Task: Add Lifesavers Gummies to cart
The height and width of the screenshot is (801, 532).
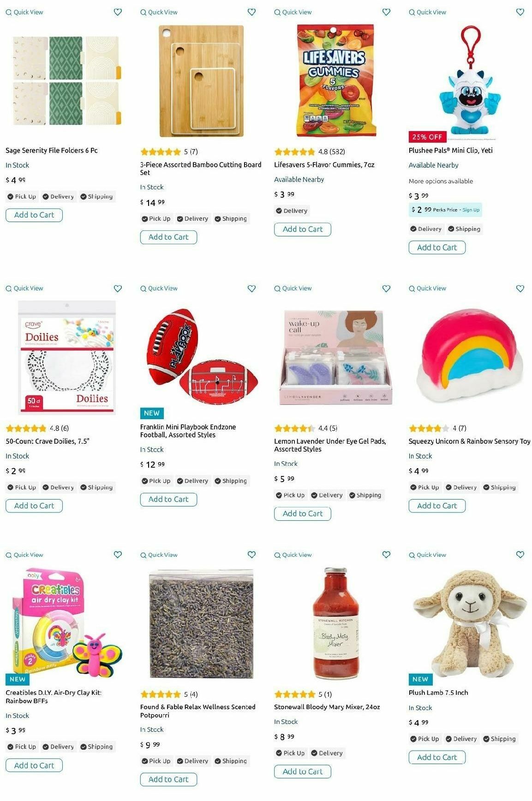Action: pyautogui.click(x=303, y=229)
